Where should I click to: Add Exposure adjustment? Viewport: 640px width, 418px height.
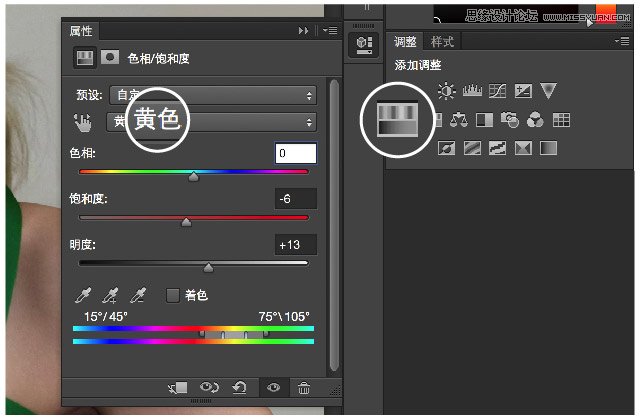tap(523, 91)
